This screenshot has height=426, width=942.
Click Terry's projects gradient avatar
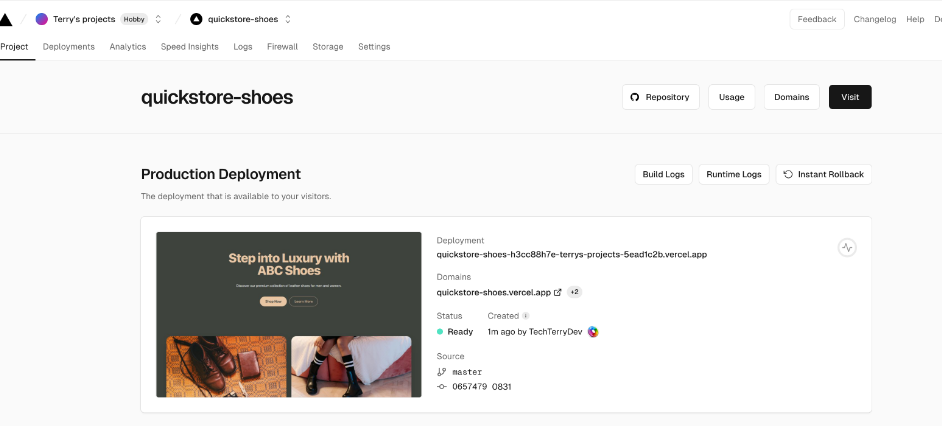pyautogui.click(x=41, y=19)
